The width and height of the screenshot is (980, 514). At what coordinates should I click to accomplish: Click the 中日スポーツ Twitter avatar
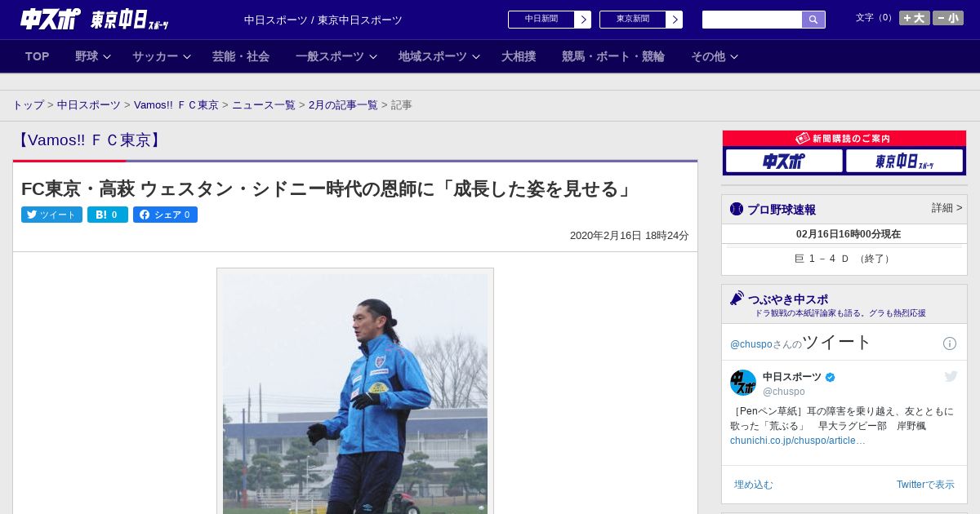(x=743, y=383)
